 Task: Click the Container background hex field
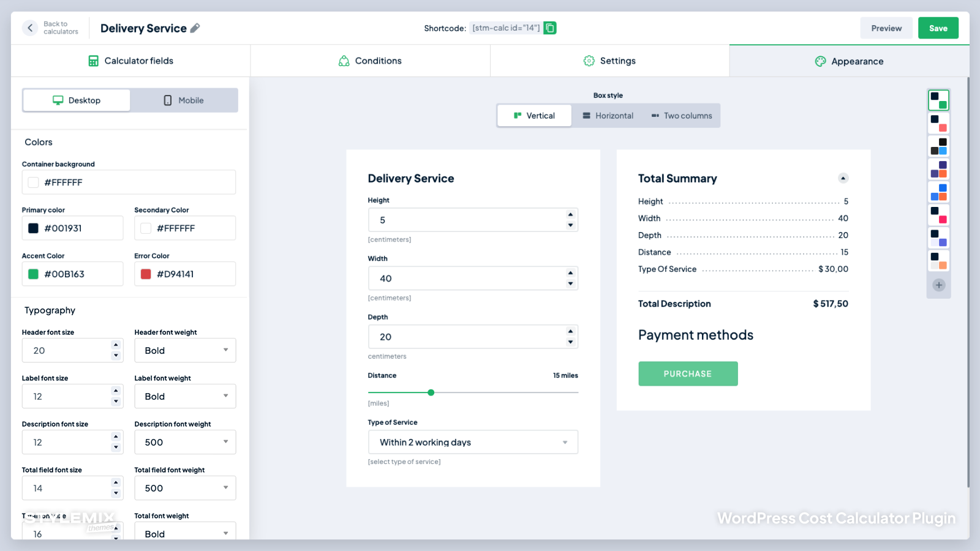129,182
